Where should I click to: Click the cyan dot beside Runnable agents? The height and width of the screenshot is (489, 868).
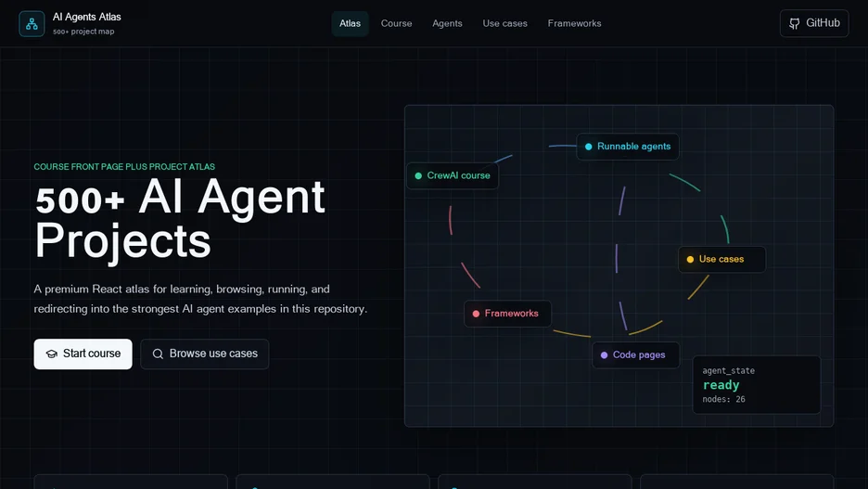click(589, 147)
